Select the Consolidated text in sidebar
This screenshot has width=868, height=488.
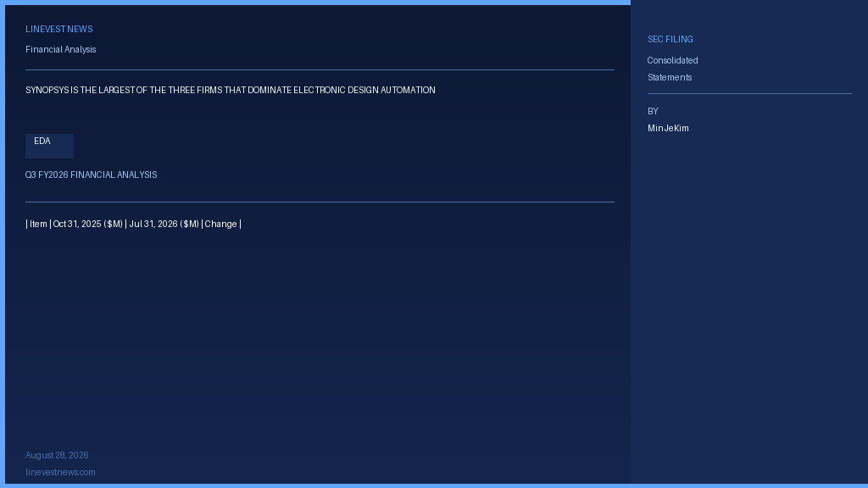coord(672,60)
